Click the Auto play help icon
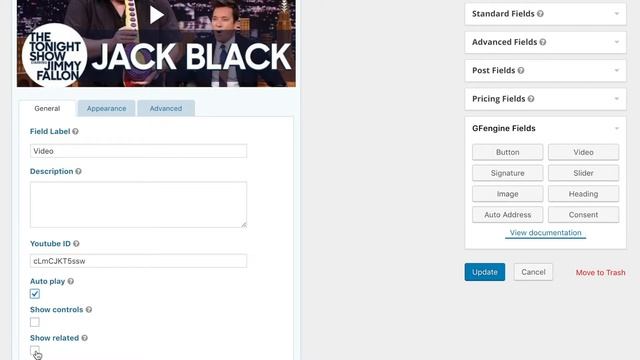Screen dimensions: 640x360 tap(71, 281)
